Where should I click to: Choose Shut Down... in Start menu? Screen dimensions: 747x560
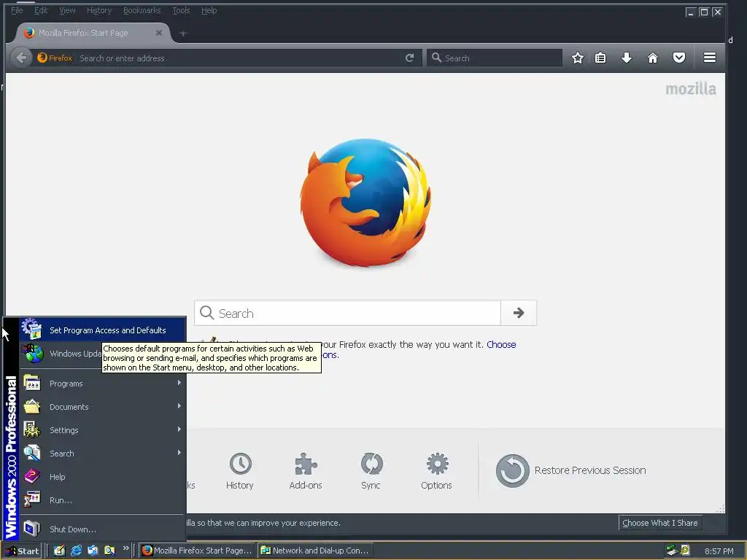(102, 529)
